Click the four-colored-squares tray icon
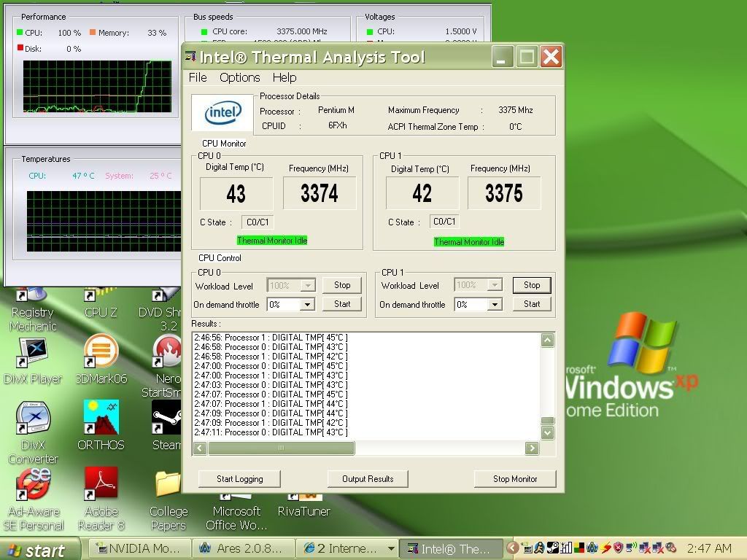Screen dimensions: 747x560 (579, 548)
